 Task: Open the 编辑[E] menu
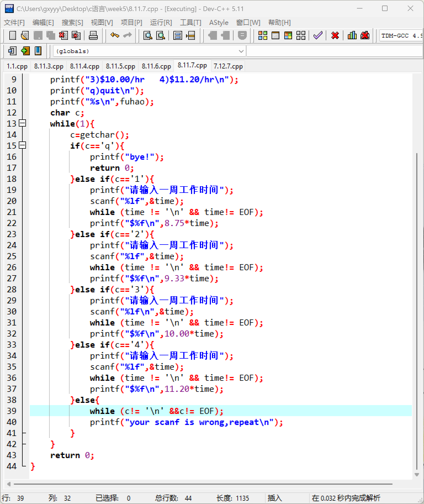click(43, 22)
